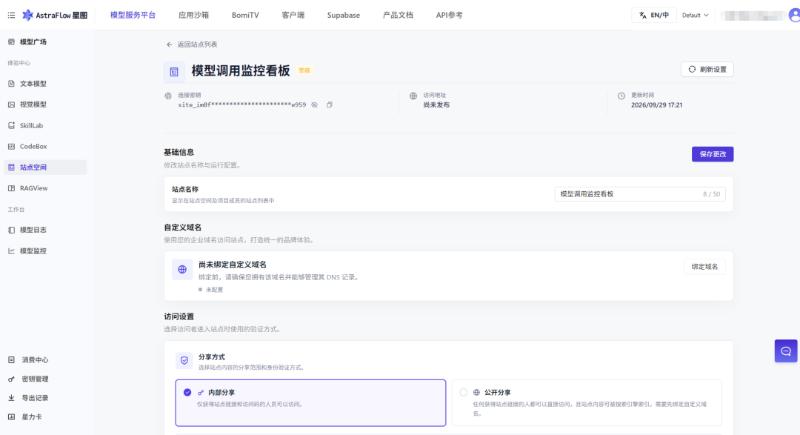Copy the site key with copy icon
Viewport: 800px width, 435px height.
click(330, 105)
